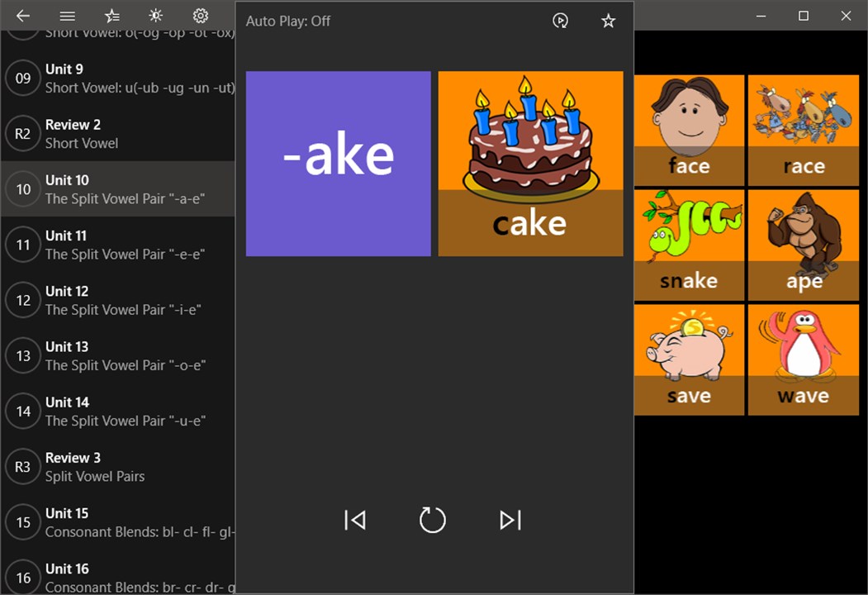Select Unit 9 Short Vowel u

coord(118,79)
